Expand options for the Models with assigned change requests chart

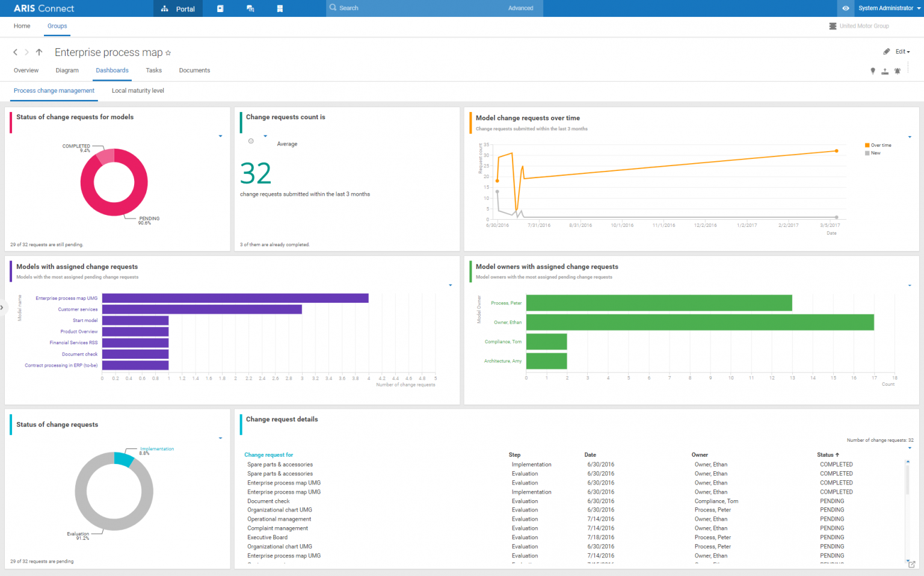tap(450, 285)
